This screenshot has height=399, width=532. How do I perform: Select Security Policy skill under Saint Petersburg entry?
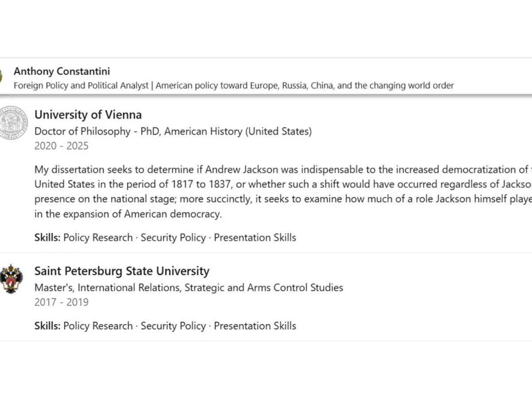point(173,326)
